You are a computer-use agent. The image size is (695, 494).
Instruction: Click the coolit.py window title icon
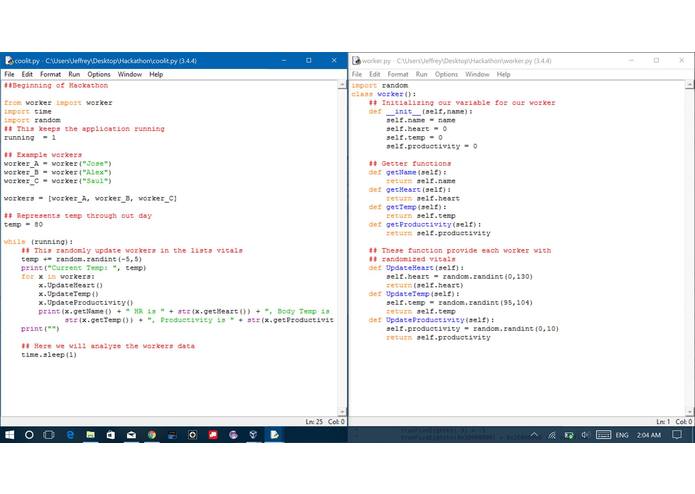(x=9, y=60)
